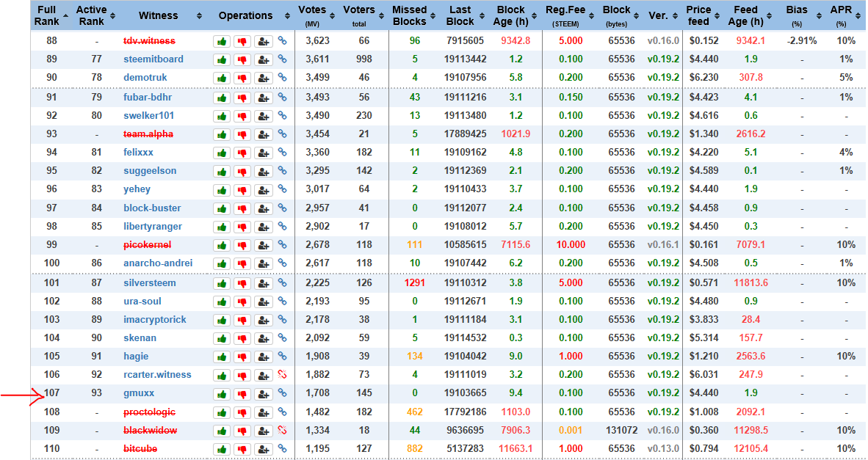Screen dimensions: 868x460
Task: Open fubar-bdhr witness profile link
Action: pos(148,98)
